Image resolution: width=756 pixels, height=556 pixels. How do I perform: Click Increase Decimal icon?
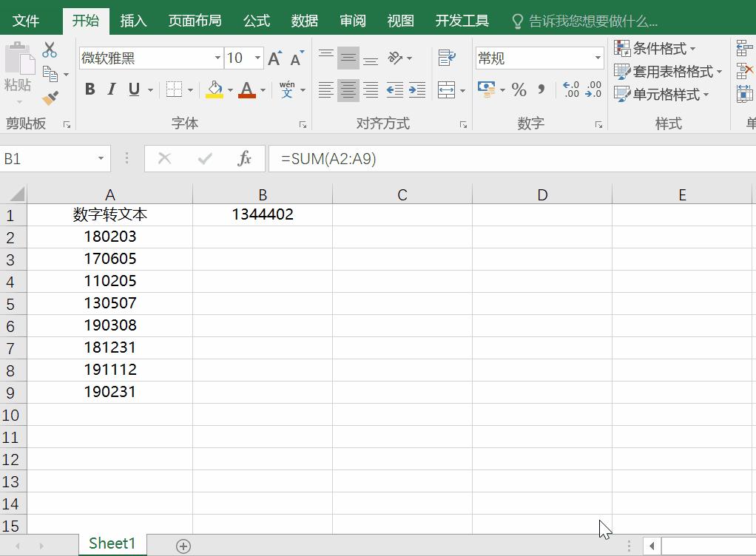click(x=571, y=90)
